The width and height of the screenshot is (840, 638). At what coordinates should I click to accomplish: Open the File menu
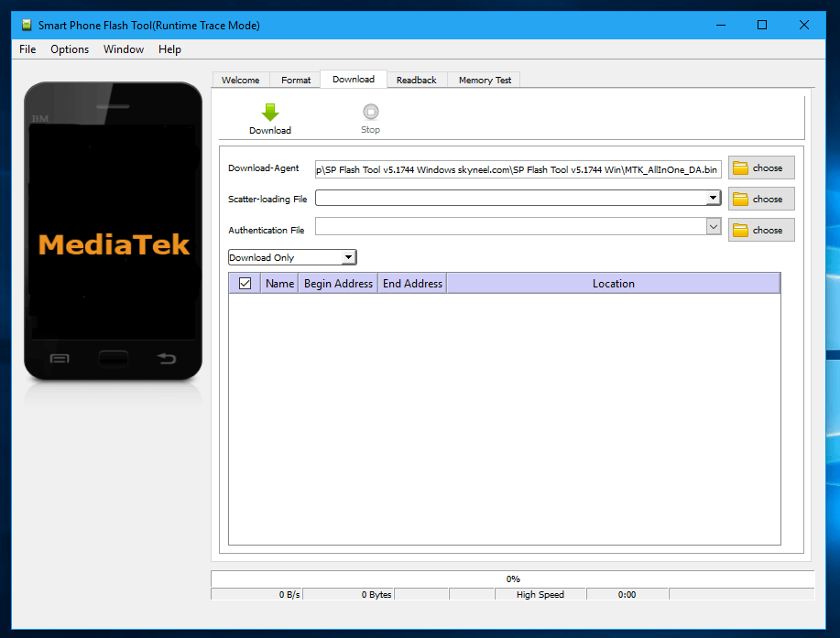pos(27,49)
